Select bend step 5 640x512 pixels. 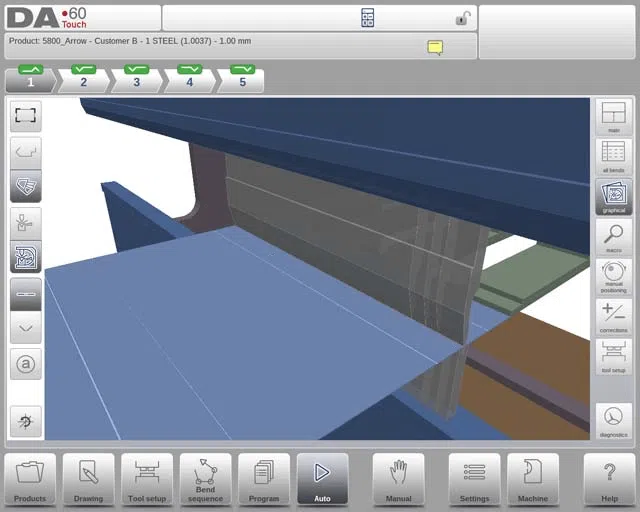coord(242,78)
